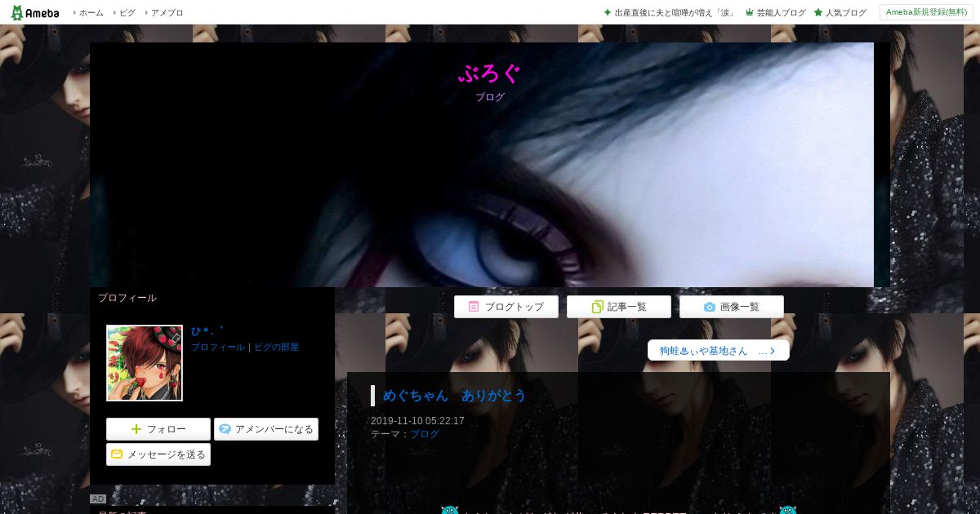The height and width of the screenshot is (514, 980).
Task: Click the crown icon beside 芸能人ブログ
Action: (749, 12)
